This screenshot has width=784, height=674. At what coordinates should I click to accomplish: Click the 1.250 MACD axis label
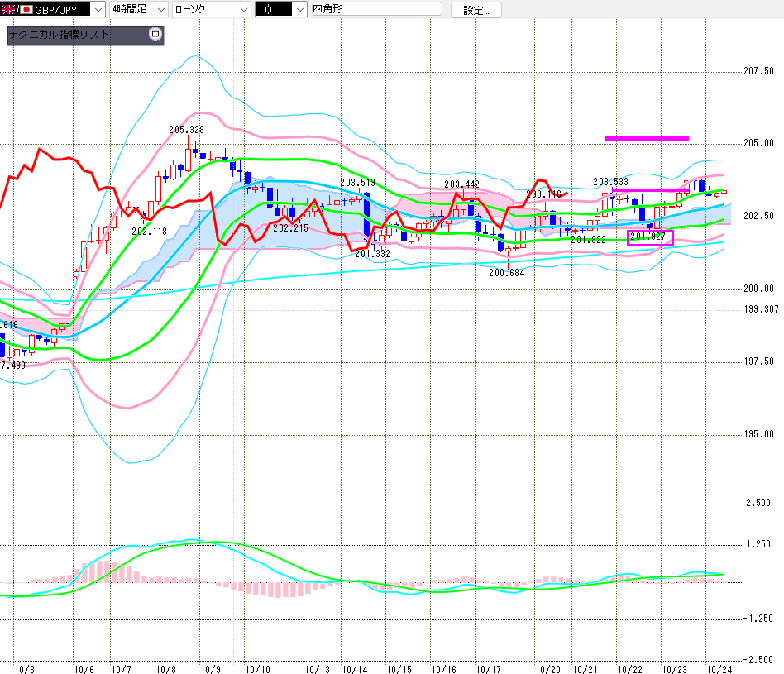[758, 544]
